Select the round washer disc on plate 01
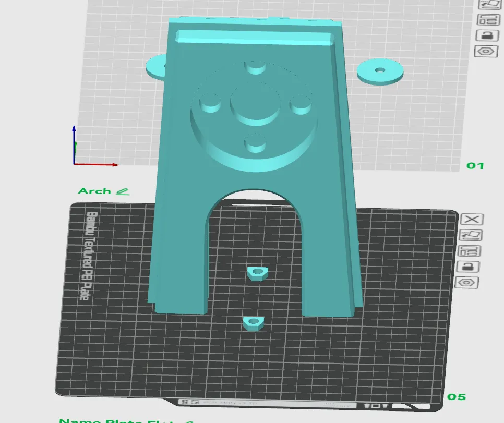 coord(380,71)
